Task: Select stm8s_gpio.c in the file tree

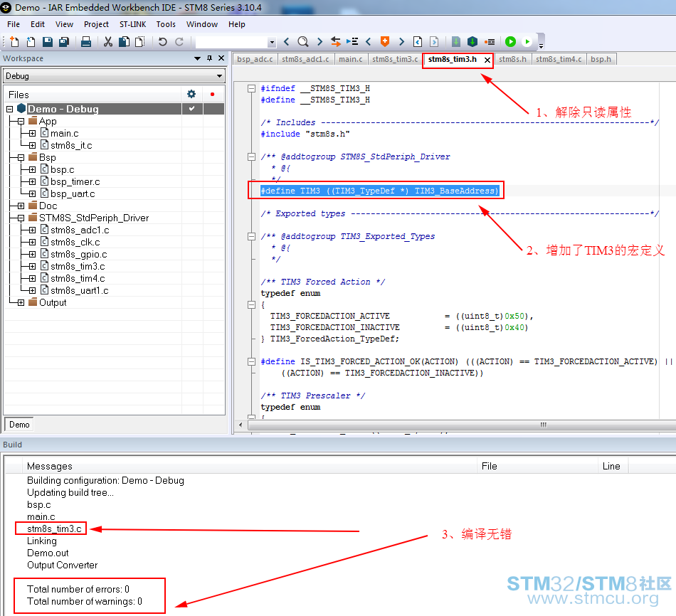Action: point(78,255)
